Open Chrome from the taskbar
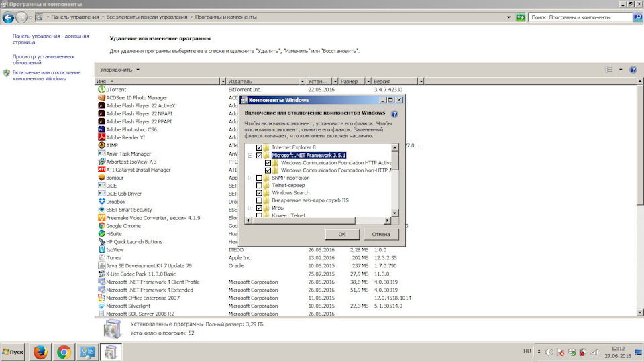644x362 pixels. (x=64, y=352)
